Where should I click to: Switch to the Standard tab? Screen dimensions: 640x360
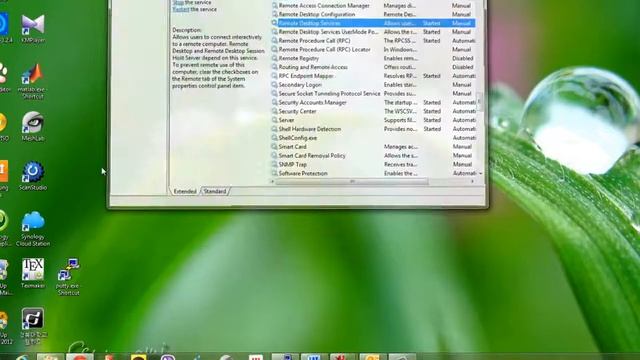tap(215, 191)
